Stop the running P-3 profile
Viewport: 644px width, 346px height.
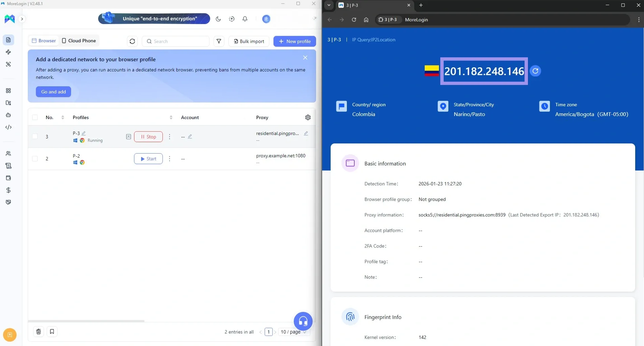[148, 137]
